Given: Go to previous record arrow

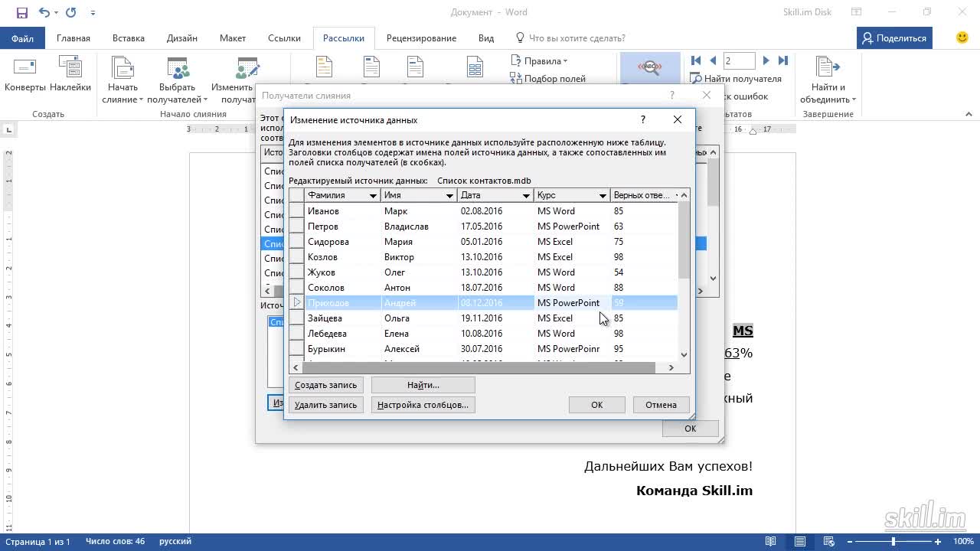Looking at the screenshot, I should click(x=713, y=60).
